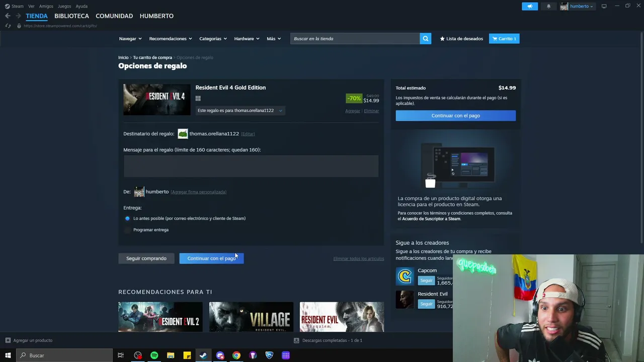Follow the Capcom creator
Screen dimensions: 644x362
click(x=426, y=281)
